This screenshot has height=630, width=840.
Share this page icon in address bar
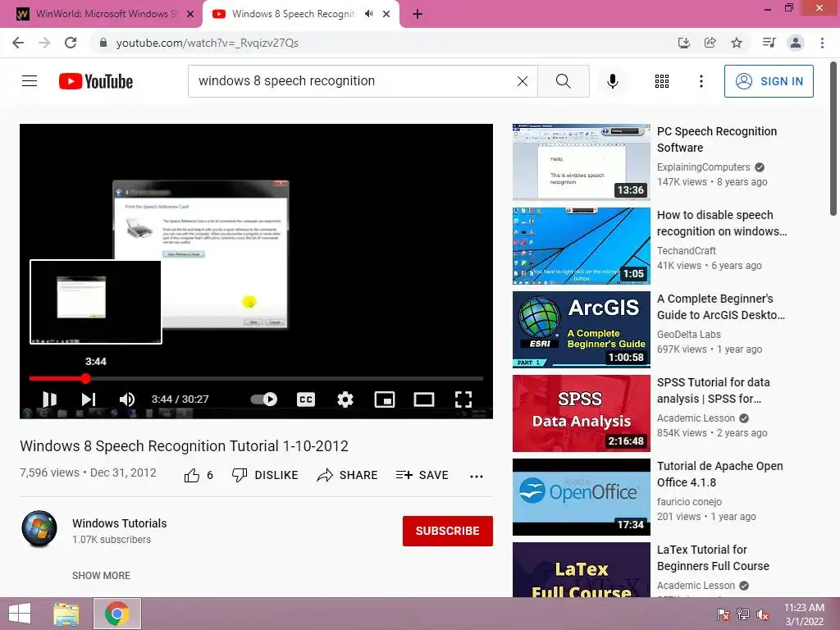[710, 43]
